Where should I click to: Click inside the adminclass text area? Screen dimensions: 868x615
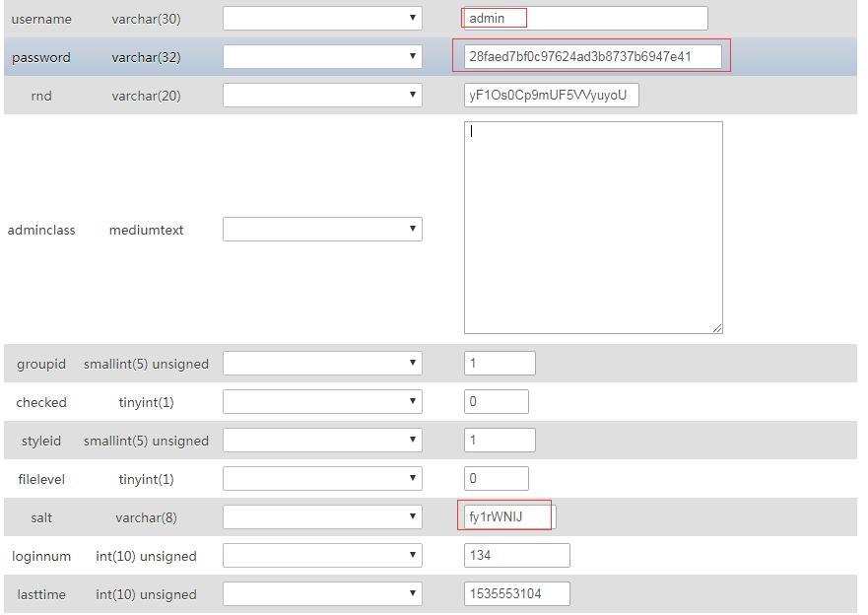click(x=593, y=228)
